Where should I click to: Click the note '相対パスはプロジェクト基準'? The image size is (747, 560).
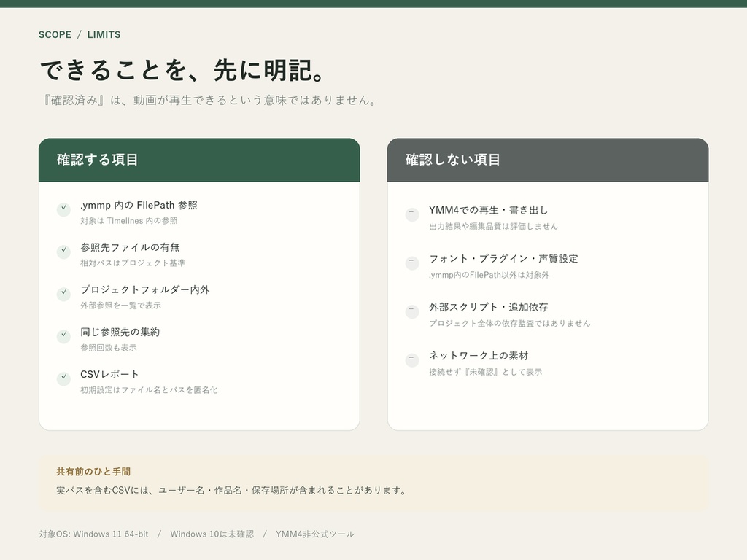tap(133, 262)
